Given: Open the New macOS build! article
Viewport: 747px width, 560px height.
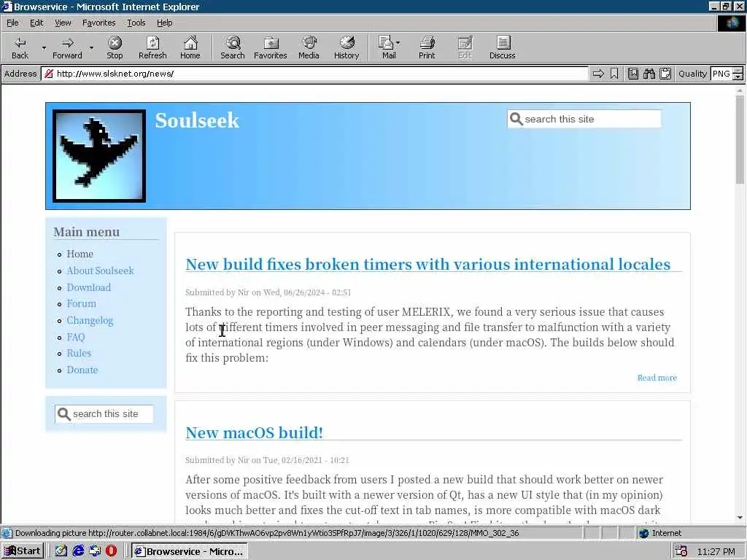Looking at the screenshot, I should tap(255, 433).
